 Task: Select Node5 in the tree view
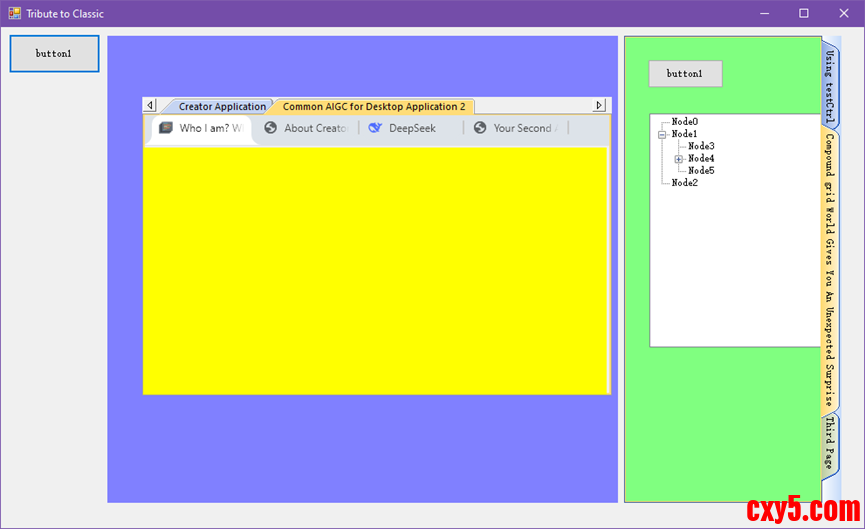(701, 171)
